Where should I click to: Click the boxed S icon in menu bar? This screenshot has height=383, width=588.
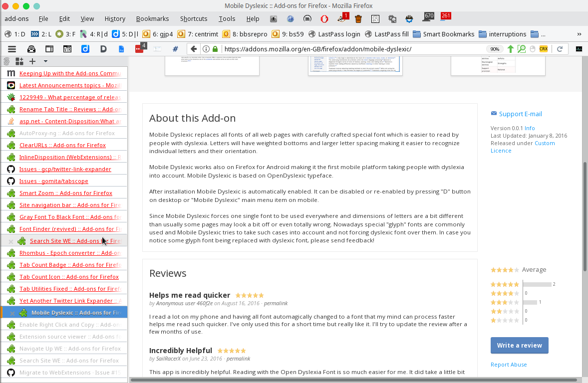[x=375, y=19]
